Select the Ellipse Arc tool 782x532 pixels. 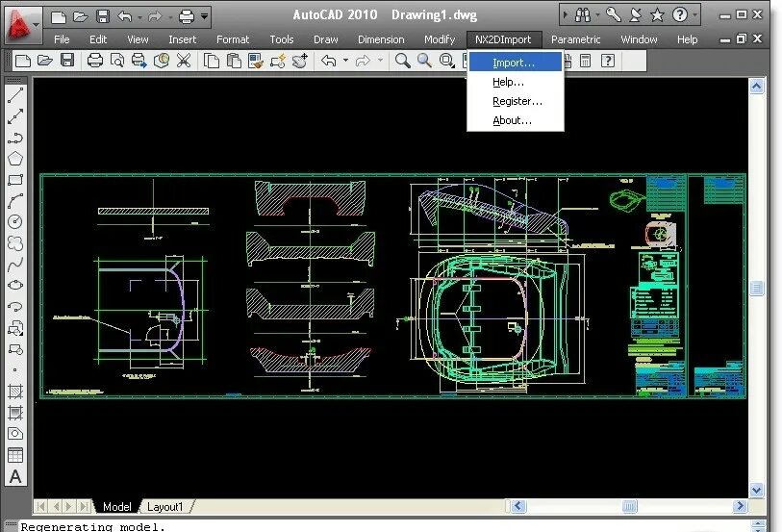tap(15, 307)
